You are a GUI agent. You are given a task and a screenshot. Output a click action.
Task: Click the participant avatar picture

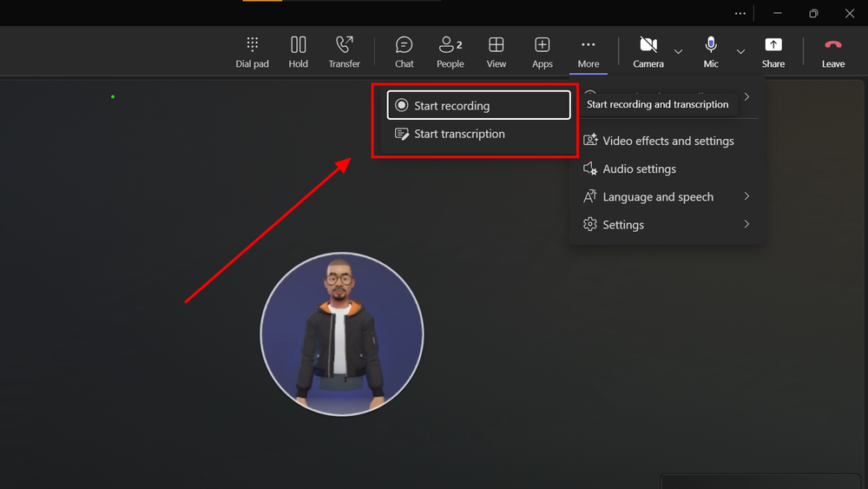point(342,334)
